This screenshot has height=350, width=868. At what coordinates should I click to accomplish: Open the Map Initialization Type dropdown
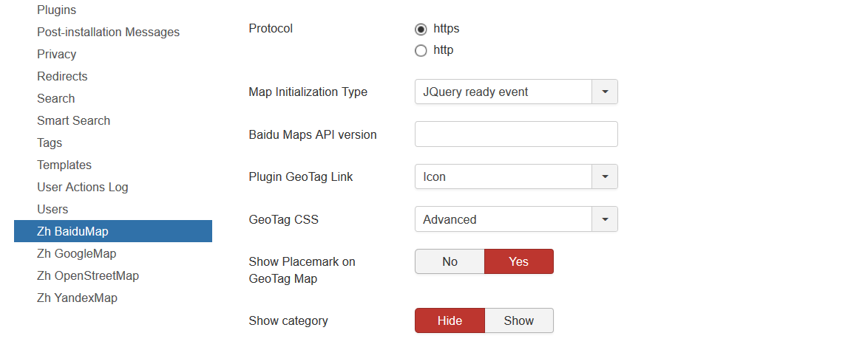[x=515, y=92]
